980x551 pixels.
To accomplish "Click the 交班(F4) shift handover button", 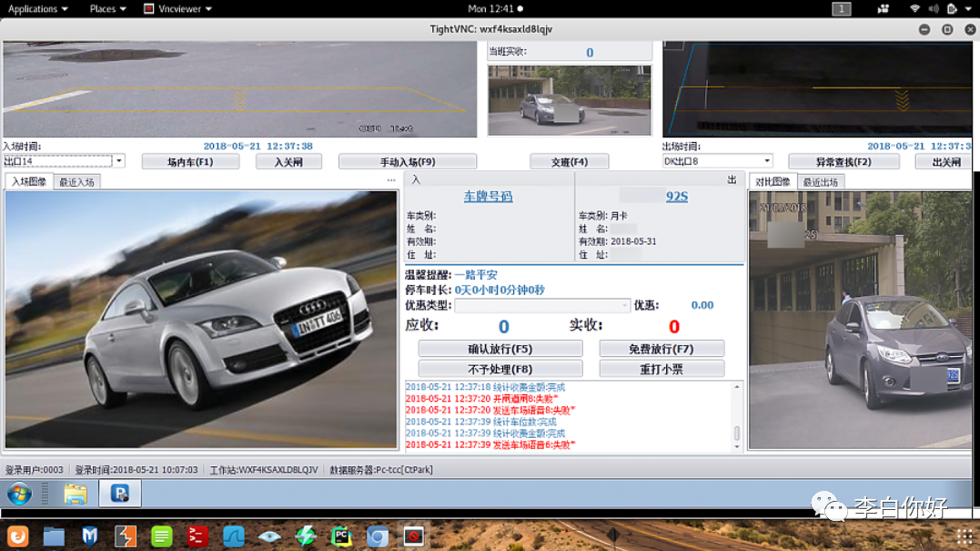I will tap(570, 162).
